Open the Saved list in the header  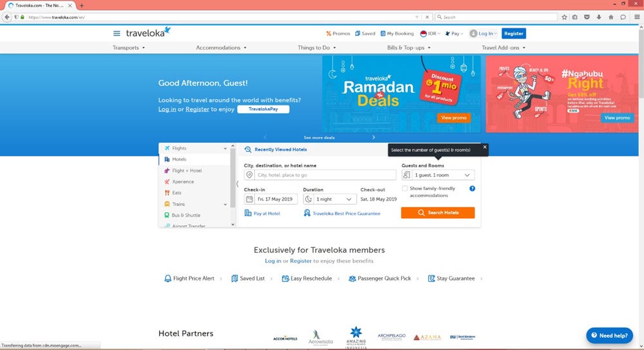click(x=365, y=33)
